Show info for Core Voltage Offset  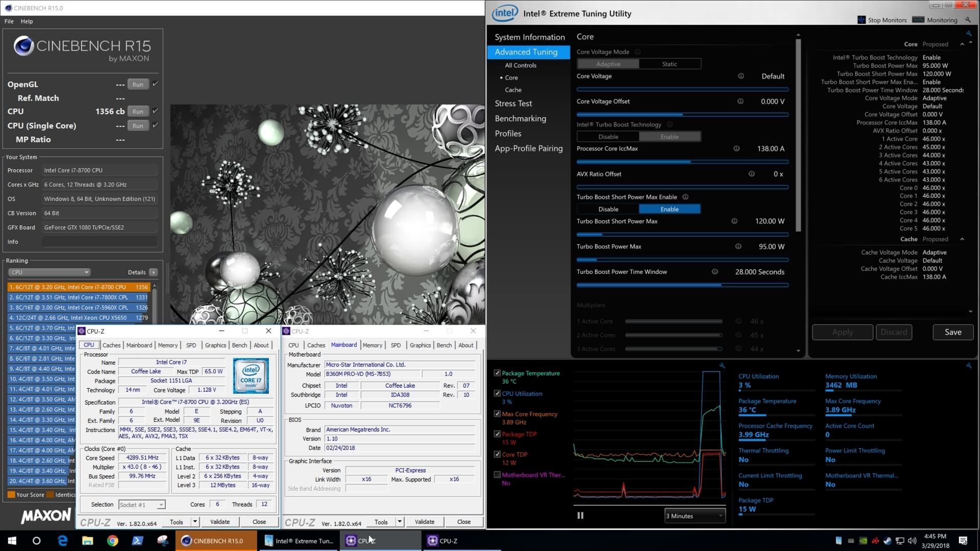tap(740, 101)
